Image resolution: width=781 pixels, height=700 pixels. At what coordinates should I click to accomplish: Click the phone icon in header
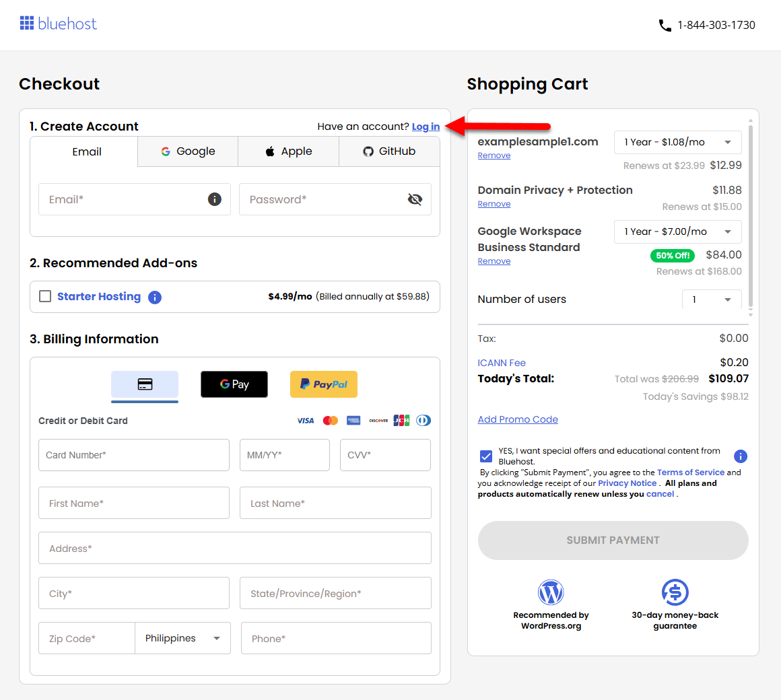coord(665,25)
